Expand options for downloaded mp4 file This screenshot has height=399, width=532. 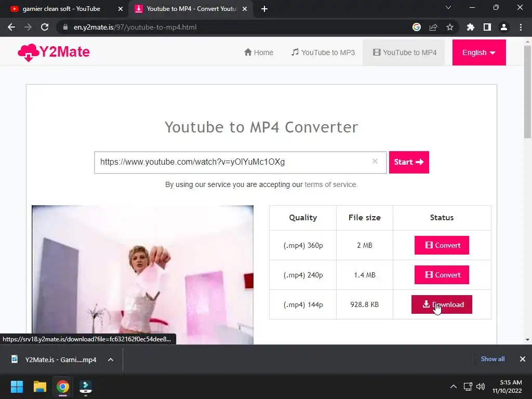click(x=111, y=360)
